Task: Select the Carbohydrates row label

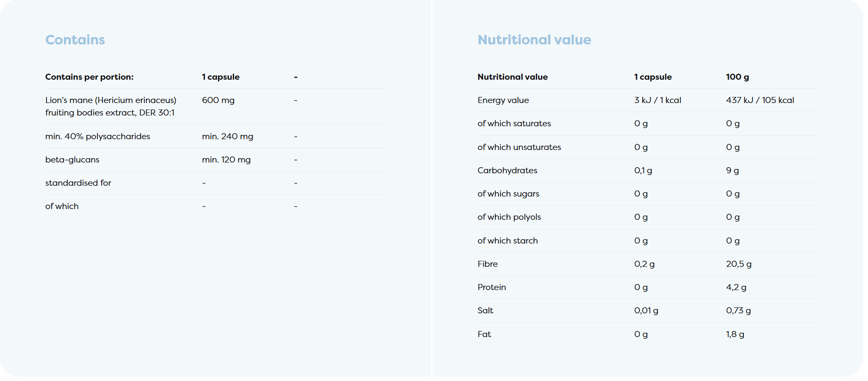Action: 507,171
